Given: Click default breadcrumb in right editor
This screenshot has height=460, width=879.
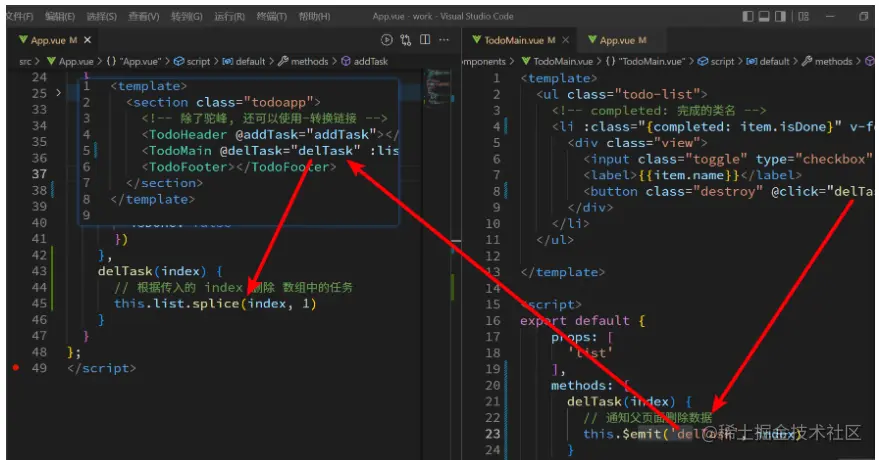Looking at the screenshot, I should pos(768,61).
